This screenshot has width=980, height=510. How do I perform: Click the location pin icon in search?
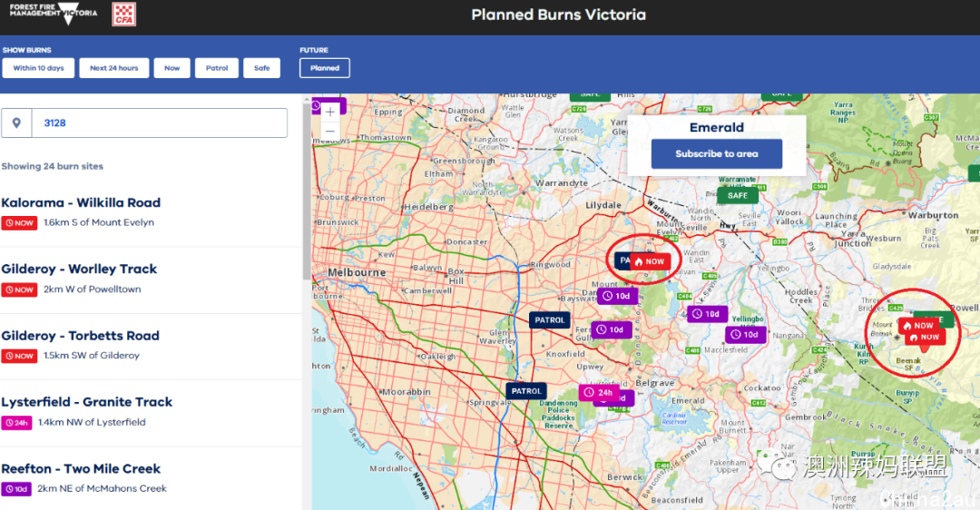(x=17, y=123)
